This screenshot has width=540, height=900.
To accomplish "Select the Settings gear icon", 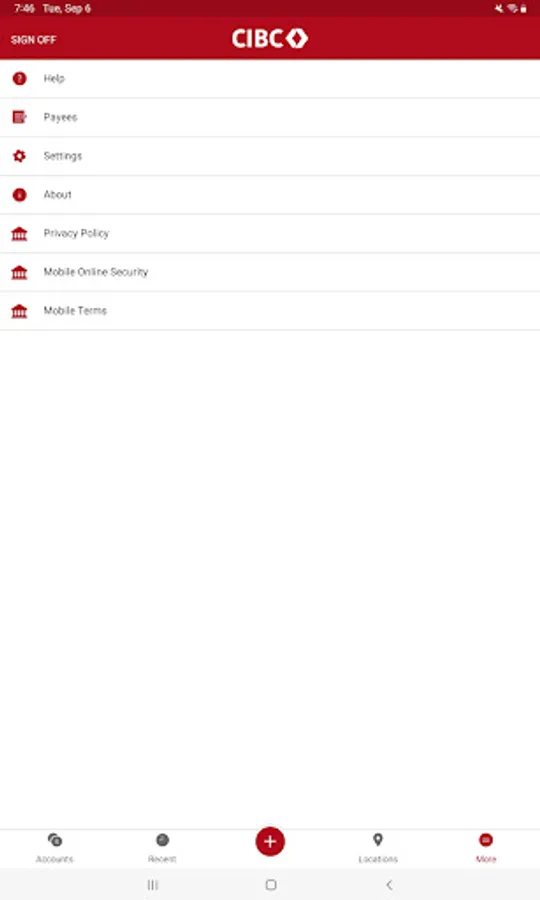I will coord(20,156).
